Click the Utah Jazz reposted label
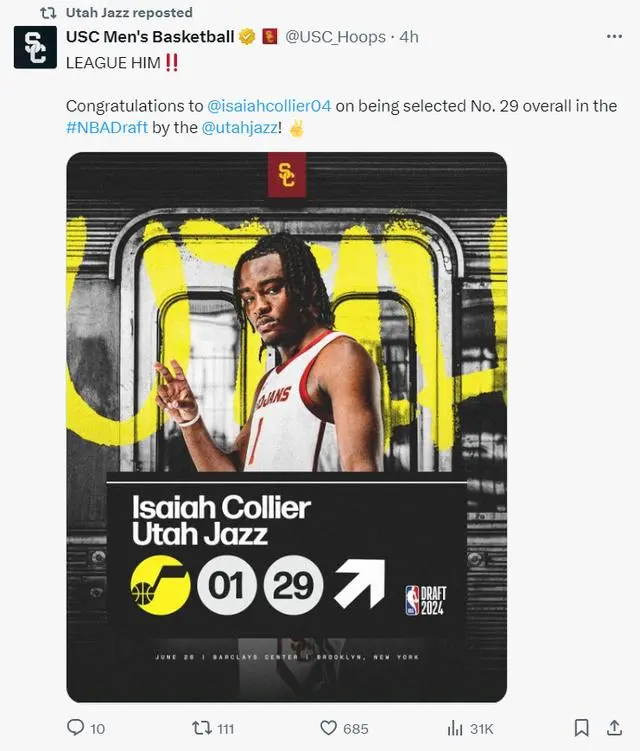This screenshot has height=751, width=640. coord(129,12)
